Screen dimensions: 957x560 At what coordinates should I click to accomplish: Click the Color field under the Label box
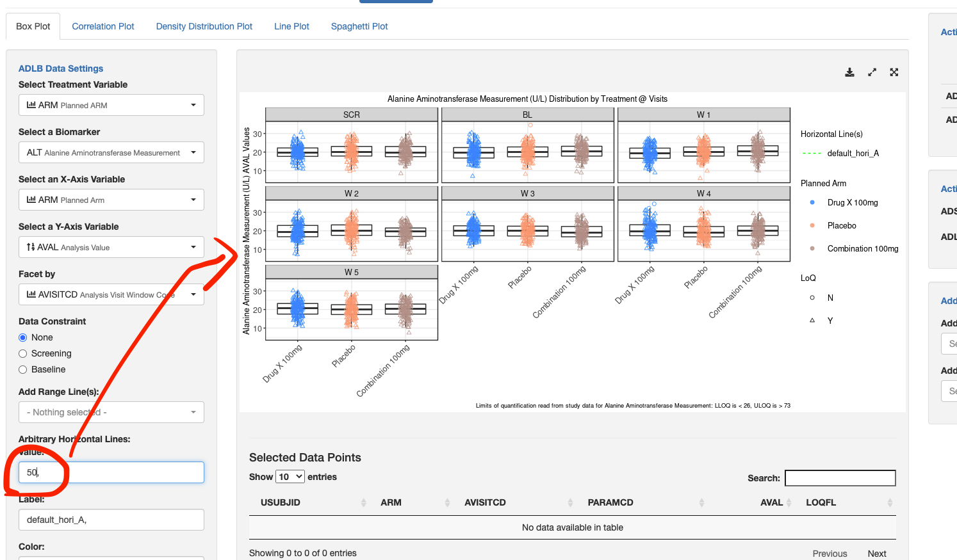point(111,558)
